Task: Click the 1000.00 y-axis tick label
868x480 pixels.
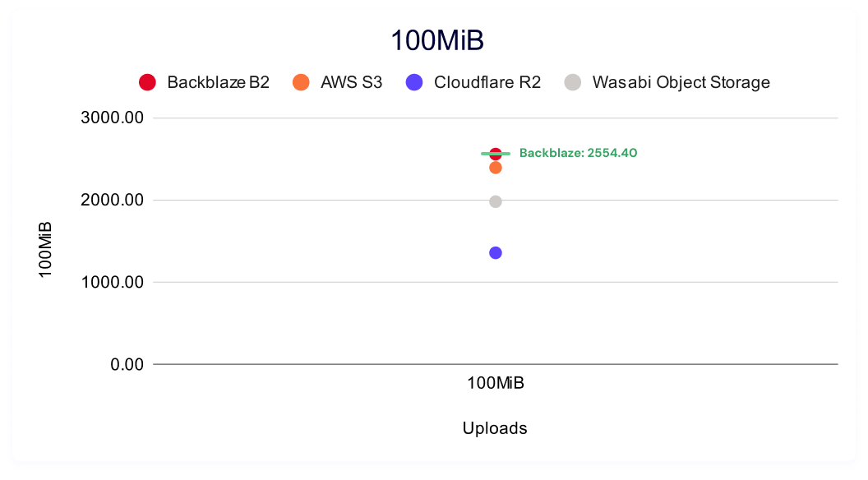Action: [113, 282]
